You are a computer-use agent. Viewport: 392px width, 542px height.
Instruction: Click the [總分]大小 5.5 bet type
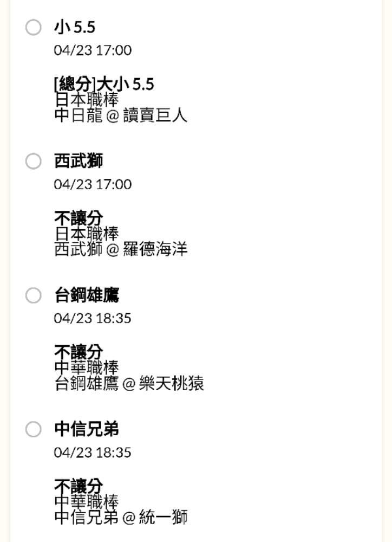pyautogui.click(x=104, y=84)
